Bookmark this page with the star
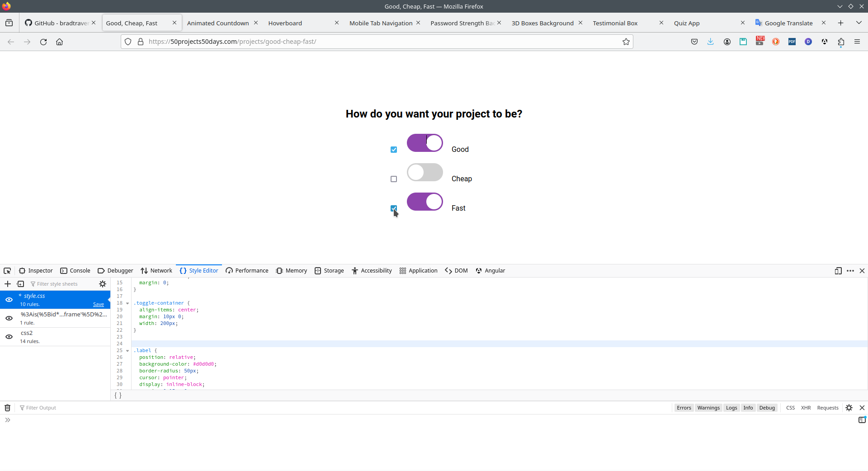Screen dimensions: 868x471 coord(626,42)
